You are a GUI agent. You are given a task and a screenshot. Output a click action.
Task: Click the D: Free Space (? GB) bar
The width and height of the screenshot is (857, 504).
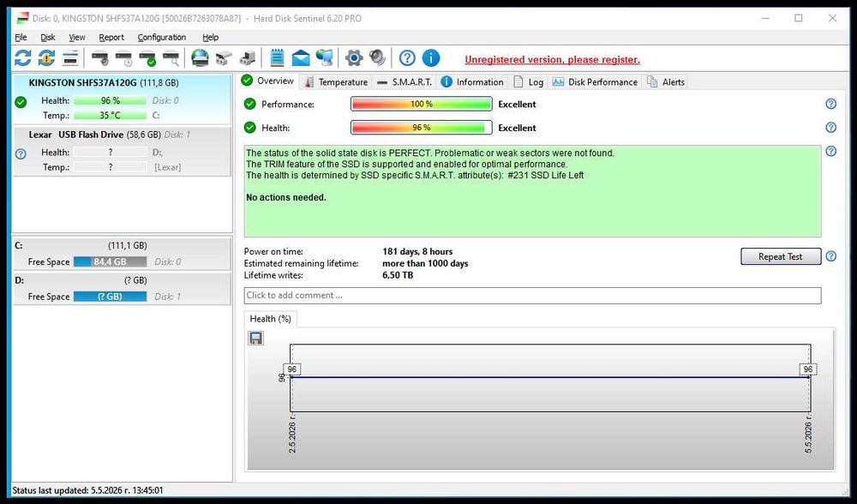(110, 297)
